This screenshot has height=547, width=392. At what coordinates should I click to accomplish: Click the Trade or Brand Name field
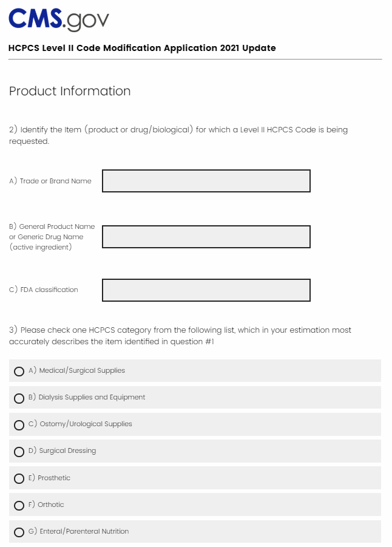pos(206,181)
